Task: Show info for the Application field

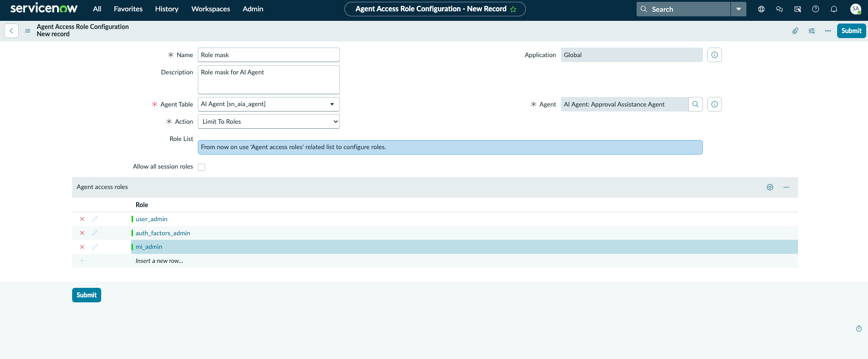Action: pos(715,55)
